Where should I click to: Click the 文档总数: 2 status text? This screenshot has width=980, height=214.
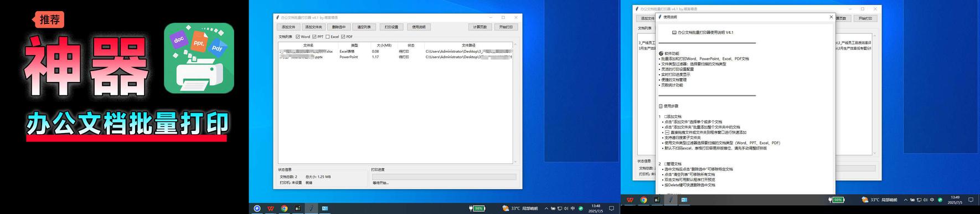coord(288,177)
